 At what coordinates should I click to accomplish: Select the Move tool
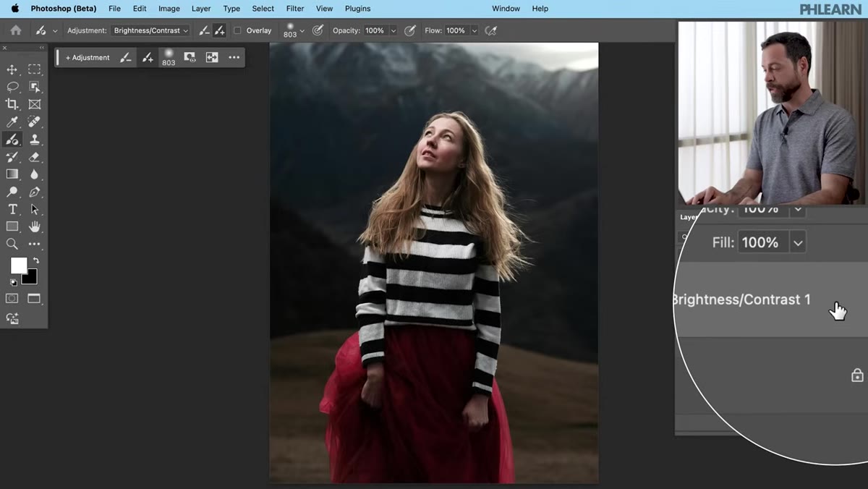tap(12, 69)
